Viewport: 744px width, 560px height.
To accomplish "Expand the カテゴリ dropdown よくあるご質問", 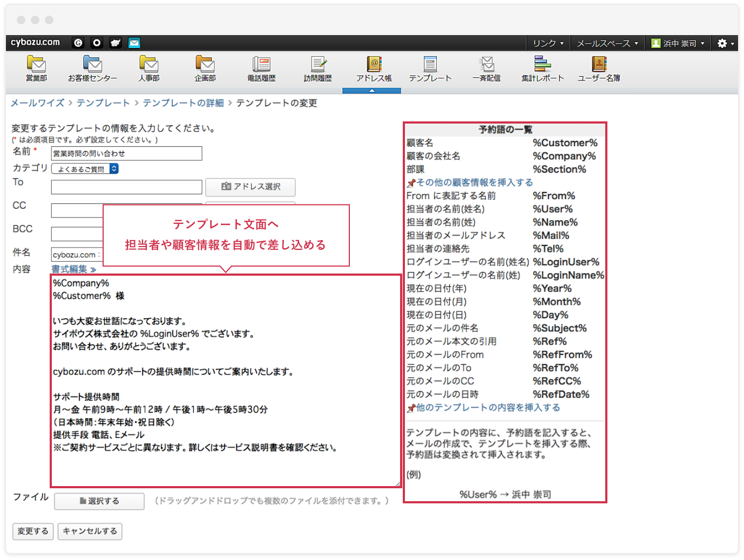I will pyautogui.click(x=85, y=169).
